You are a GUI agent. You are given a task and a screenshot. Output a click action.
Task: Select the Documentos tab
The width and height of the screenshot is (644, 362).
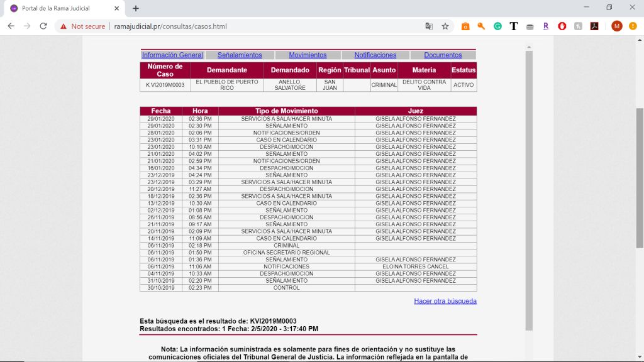(443, 55)
